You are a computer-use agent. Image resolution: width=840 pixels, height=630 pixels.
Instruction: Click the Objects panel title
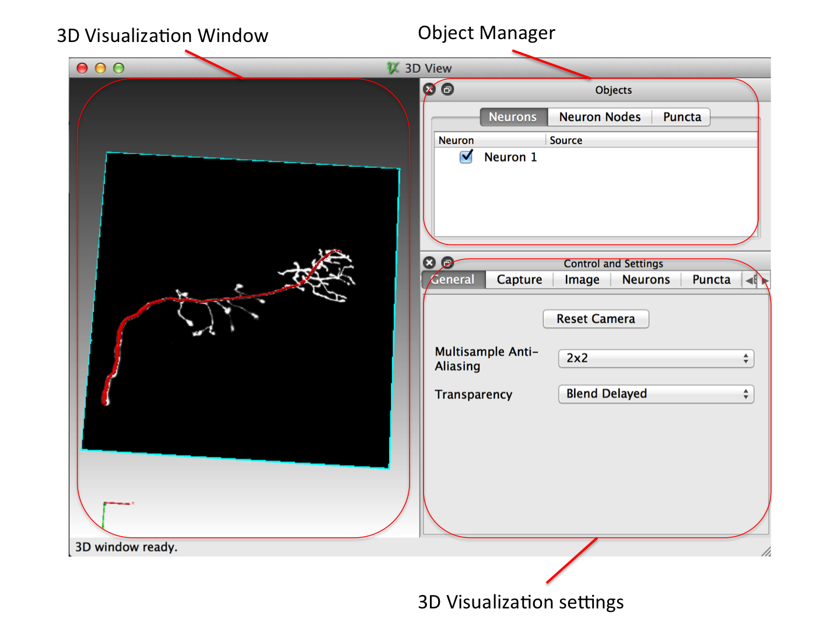tap(613, 90)
